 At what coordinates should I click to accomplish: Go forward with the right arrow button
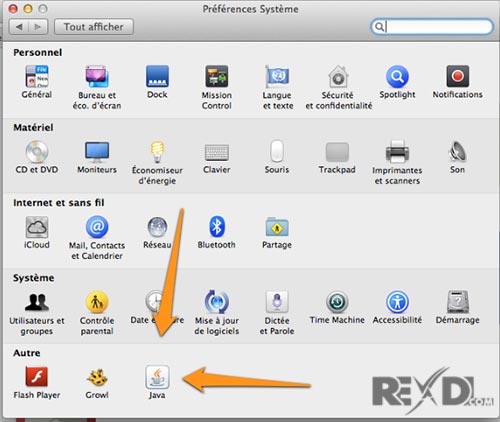(38, 27)
